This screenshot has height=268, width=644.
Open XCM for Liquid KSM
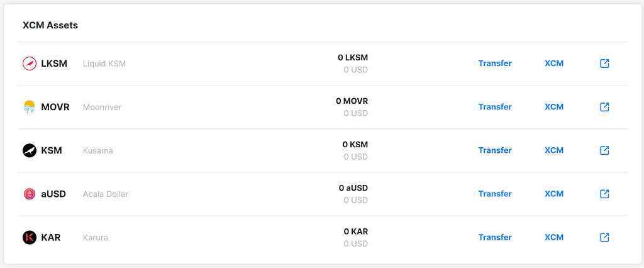[554, 64]
